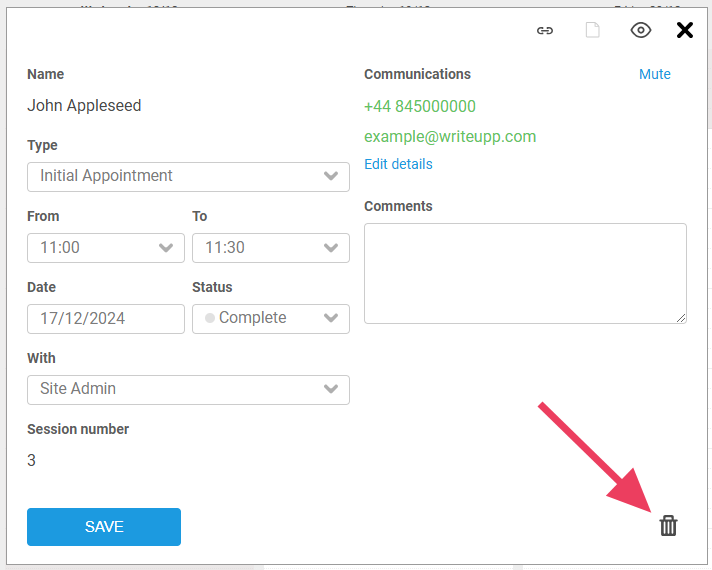Expand the To time dropdown
Screen dimensions: 712x570
coord(270,248)
